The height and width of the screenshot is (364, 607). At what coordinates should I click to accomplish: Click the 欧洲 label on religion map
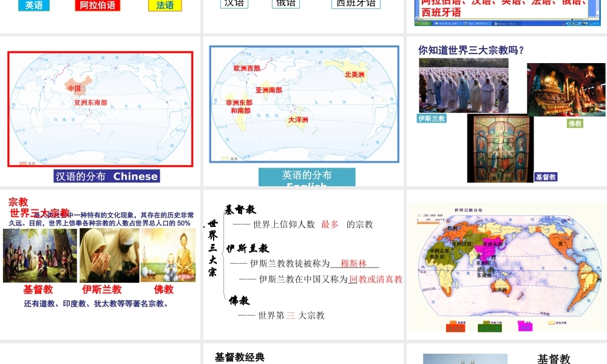tap(452, 228)
